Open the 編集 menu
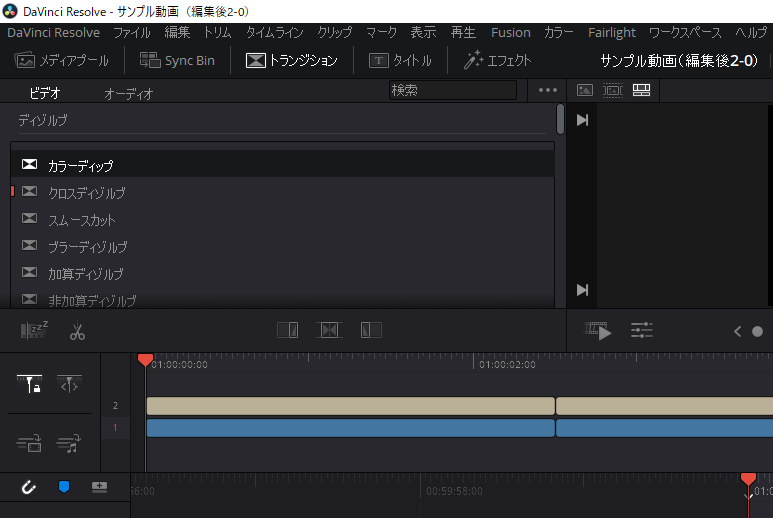773x518 pixels. tap(177, 33)
